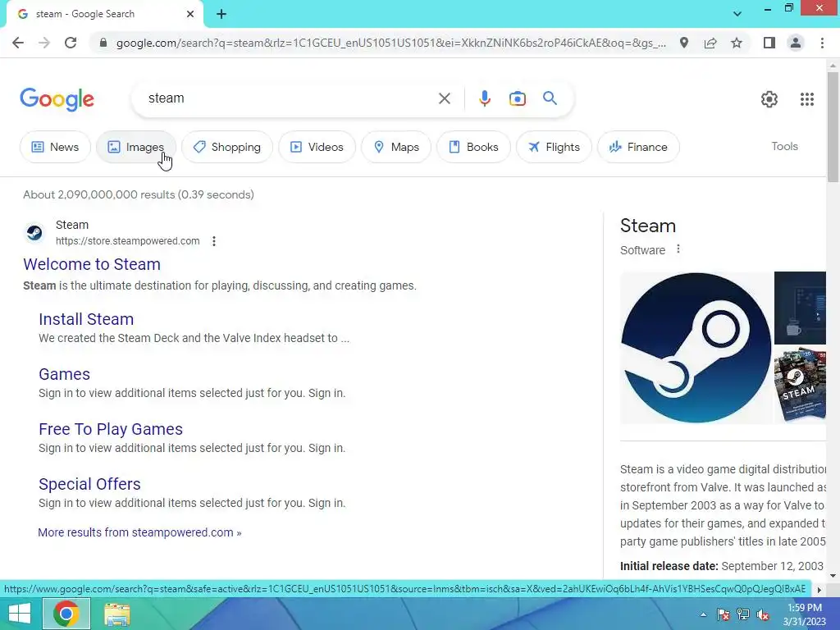Open the dark Steam screenshot thumbnail
Viewport: 840px width, 630px height.
coord(800,308)
